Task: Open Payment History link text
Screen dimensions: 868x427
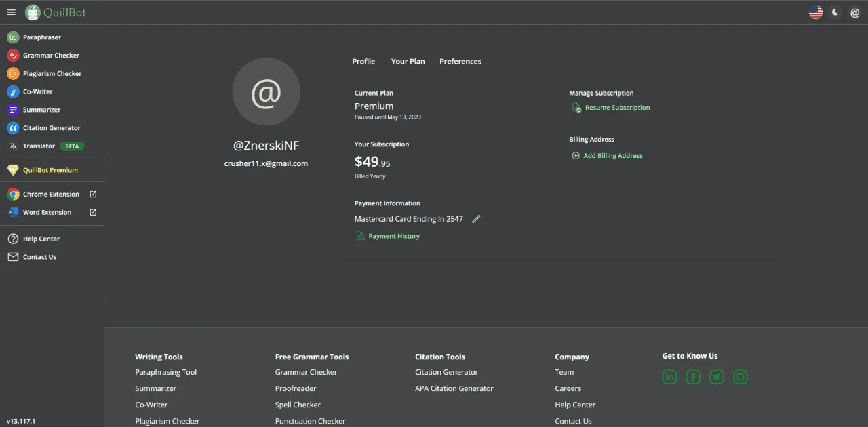Action: tap(394, 236)
